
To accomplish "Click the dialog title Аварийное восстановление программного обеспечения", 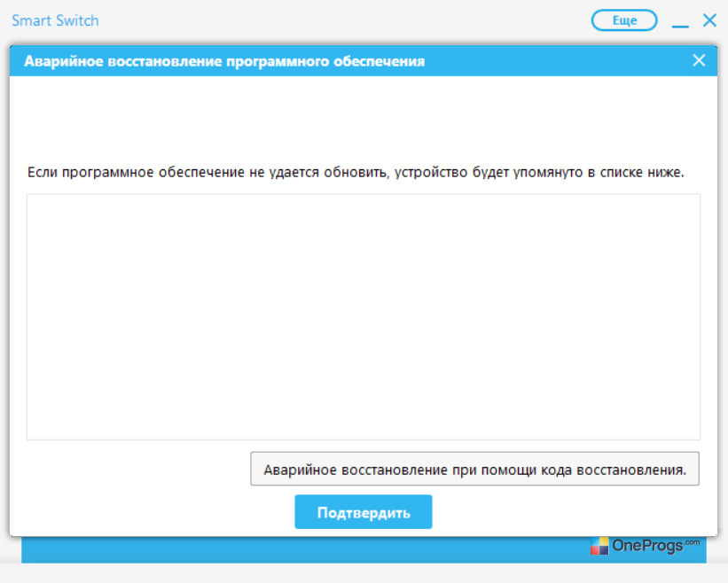I will click(224, 61).
